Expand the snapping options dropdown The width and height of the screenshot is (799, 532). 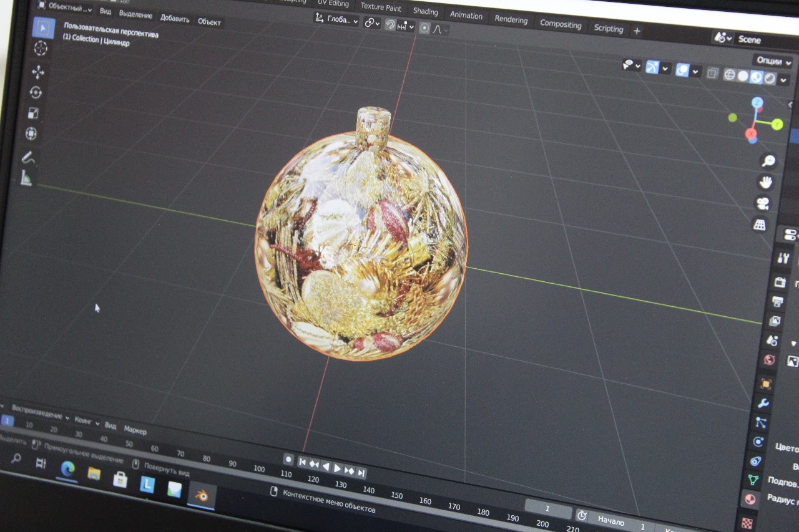pyautogui.click(x=406, y=26)
